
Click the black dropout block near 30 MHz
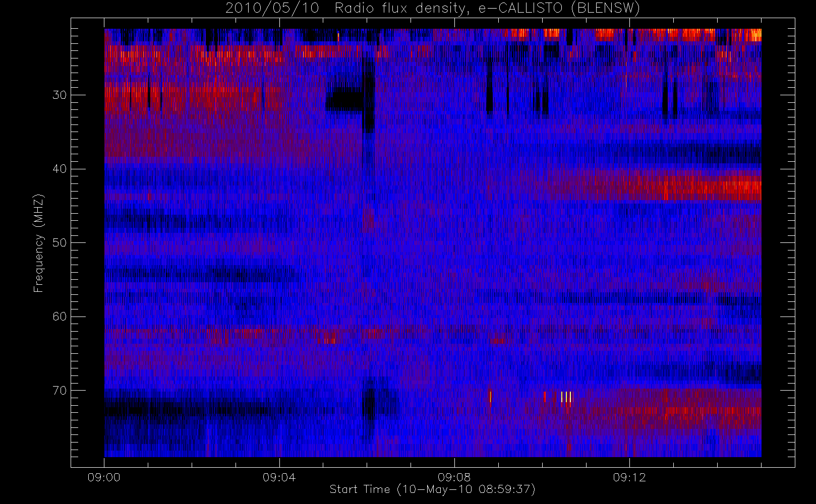344,100
